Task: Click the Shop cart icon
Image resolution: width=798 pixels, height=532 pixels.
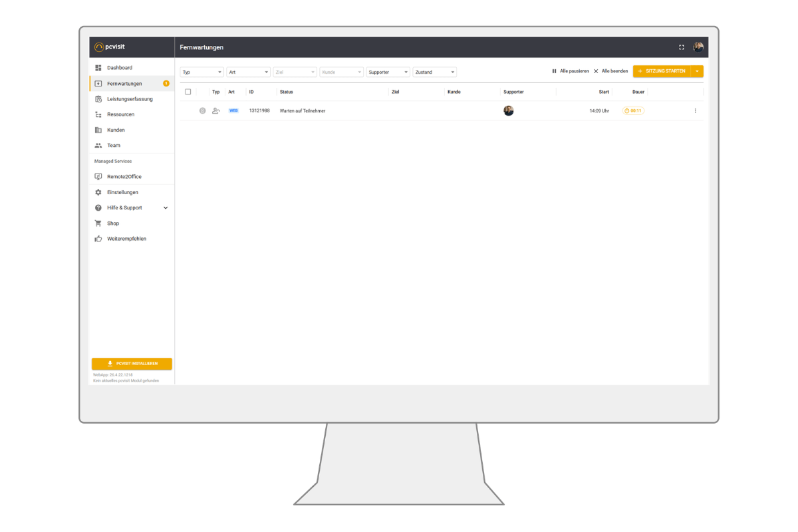Action: click(x=98, y=223)
